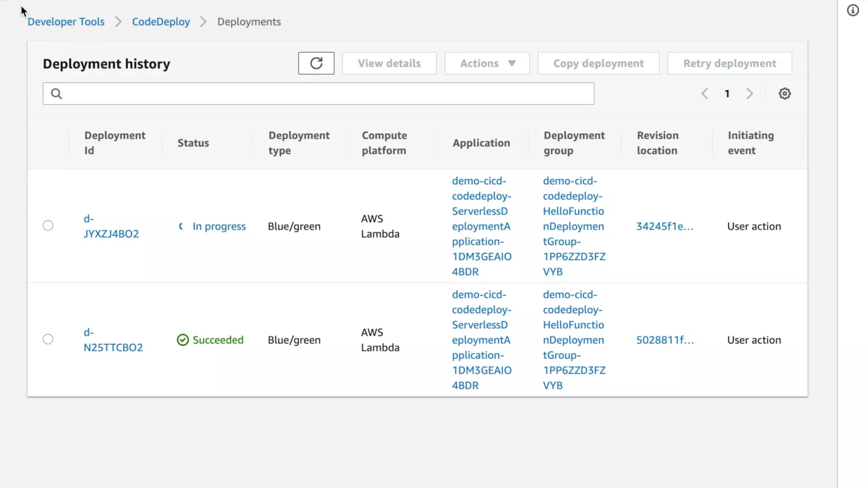Viewport: 868px width, 488px height.
Task: Click the refresh deployment history icon
Action: click(316, 63)
